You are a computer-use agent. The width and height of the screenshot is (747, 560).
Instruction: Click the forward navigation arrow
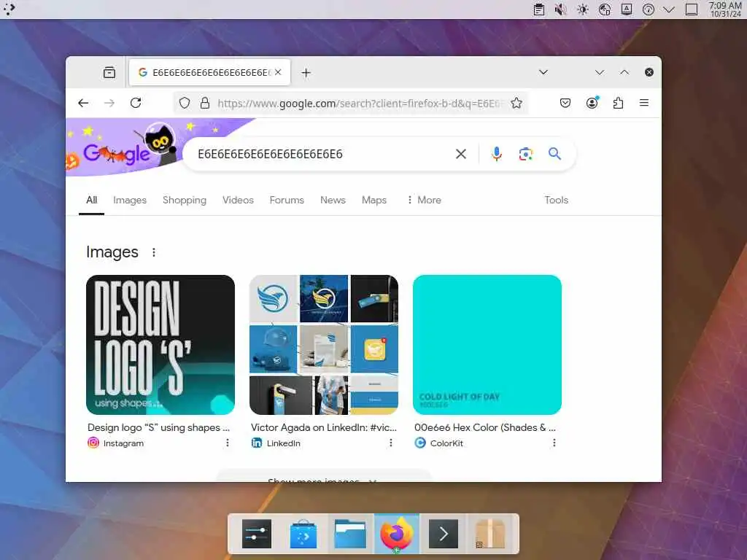109,103
